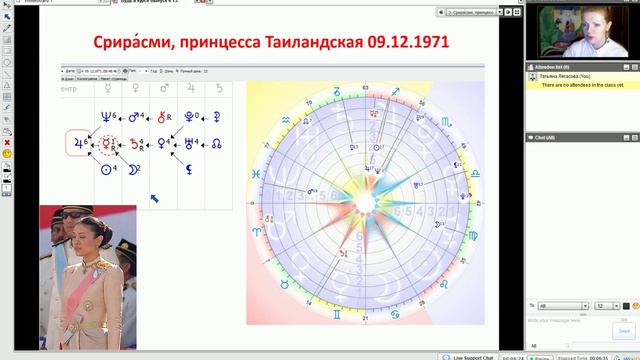
Task: Open chat font size dropdown
Action: 607,306
